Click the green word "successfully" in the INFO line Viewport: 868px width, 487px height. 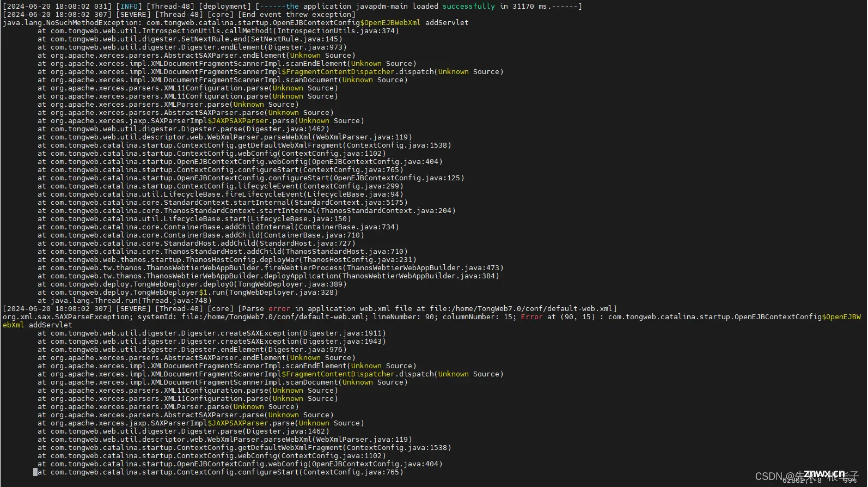(468, 7)
